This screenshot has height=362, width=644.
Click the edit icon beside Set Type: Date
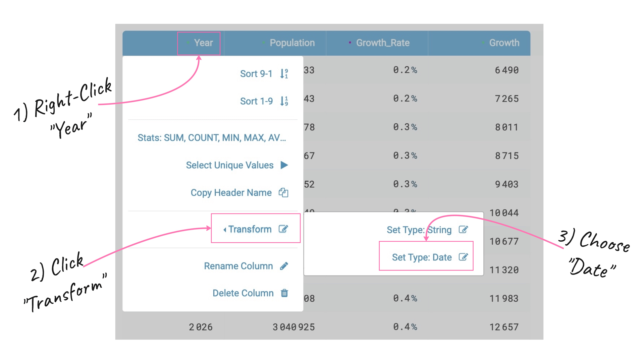[463, 257]
